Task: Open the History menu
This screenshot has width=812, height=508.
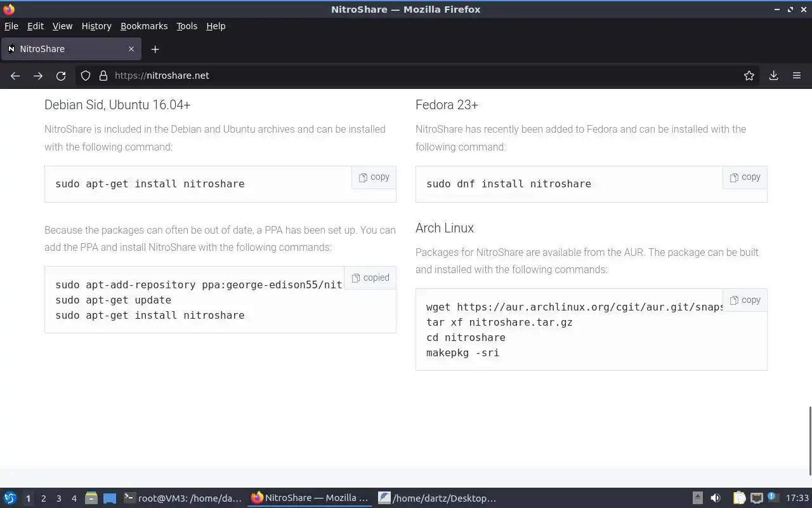Action: click(x=96, y=26)
